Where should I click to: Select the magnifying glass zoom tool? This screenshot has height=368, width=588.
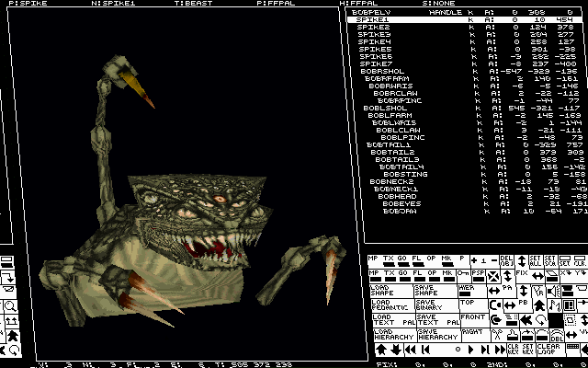coord(11,306)
